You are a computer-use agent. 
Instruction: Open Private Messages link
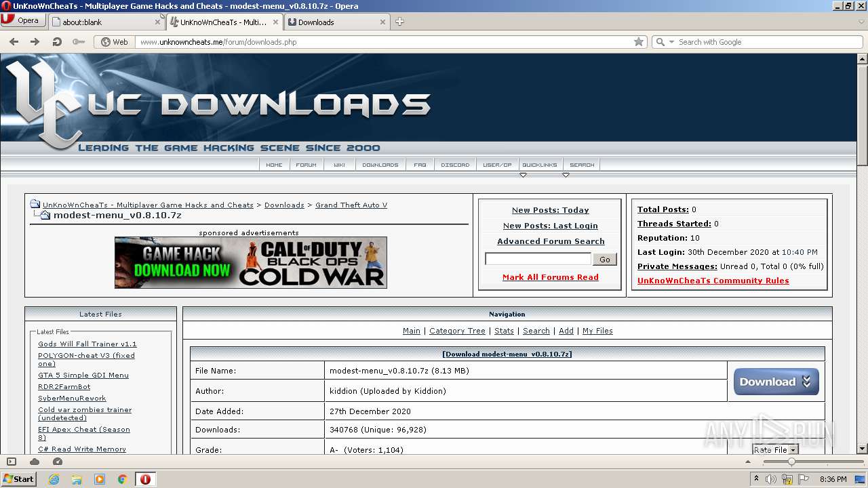pyautogui.click(x=677, y=266)
